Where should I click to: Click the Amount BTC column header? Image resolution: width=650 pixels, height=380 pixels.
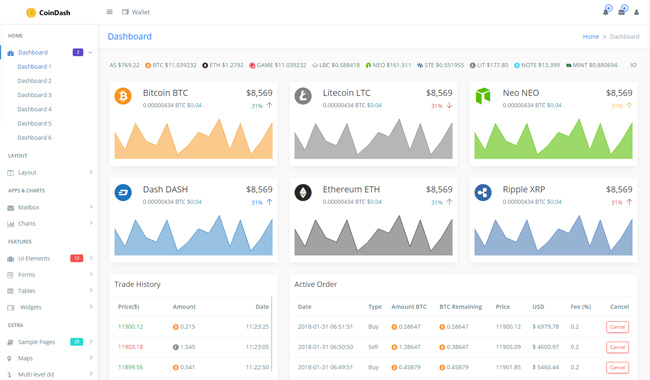(x=409, y=307)
